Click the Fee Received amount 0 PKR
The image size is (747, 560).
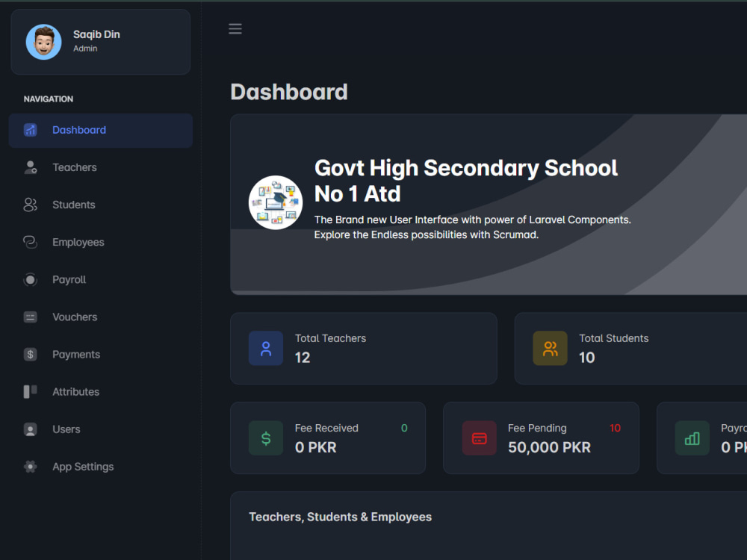(x=316, y=447)
